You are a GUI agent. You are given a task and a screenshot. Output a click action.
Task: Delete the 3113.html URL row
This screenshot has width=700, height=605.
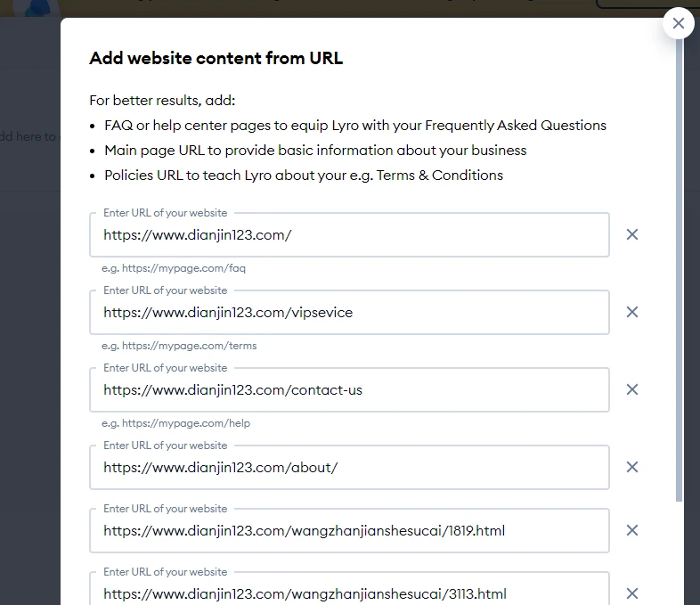click(632, 593)
